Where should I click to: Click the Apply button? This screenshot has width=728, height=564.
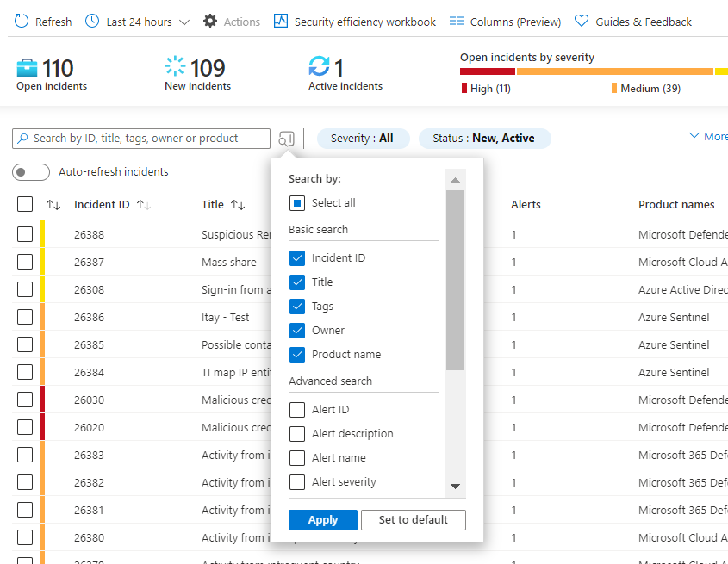point(323,520)
